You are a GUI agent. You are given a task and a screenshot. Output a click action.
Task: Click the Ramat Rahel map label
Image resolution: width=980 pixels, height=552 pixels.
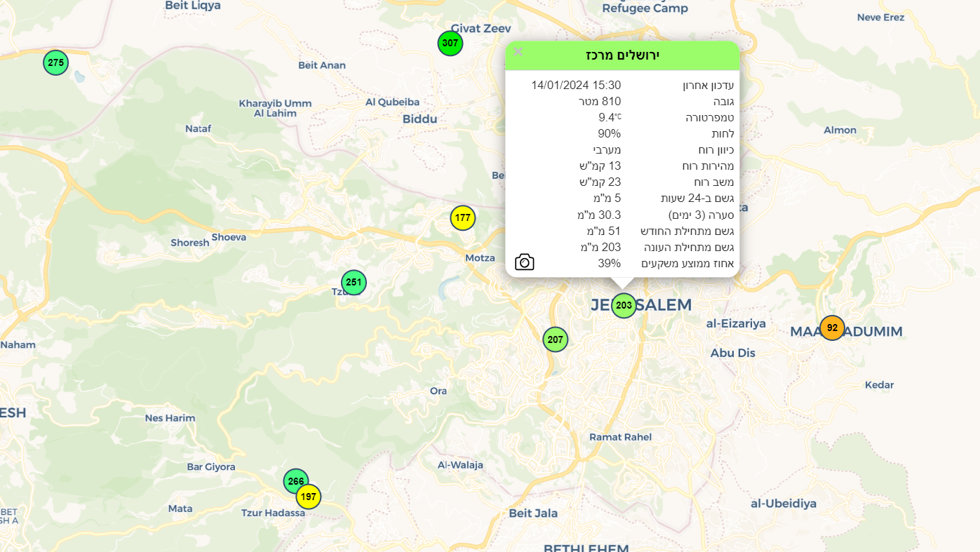click(x=620, y=437)
